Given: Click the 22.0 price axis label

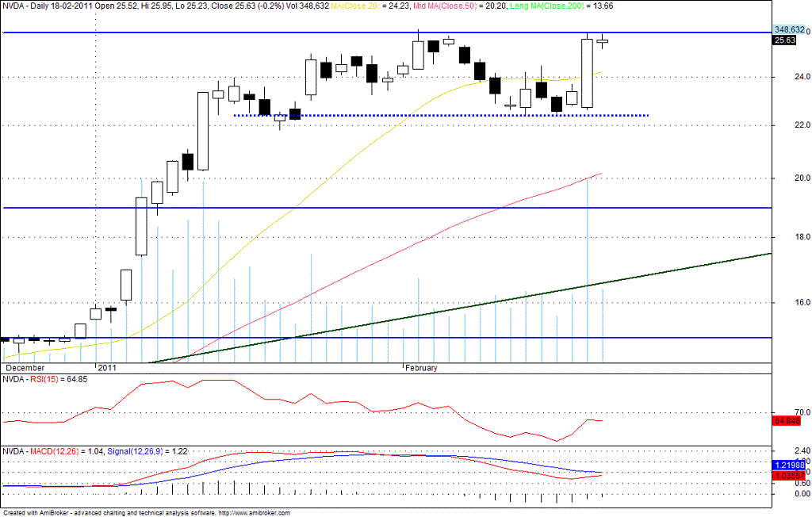Looking at the screenshot, I should tap(802, 125).
